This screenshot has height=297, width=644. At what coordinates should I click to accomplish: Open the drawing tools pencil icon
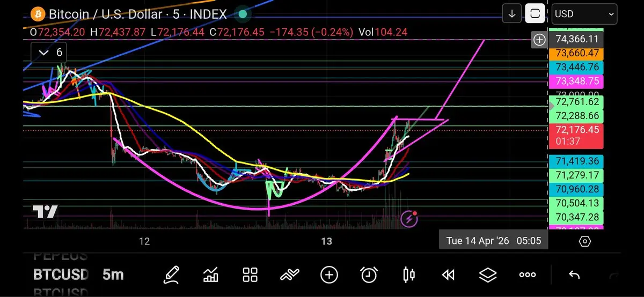(172, 275)
